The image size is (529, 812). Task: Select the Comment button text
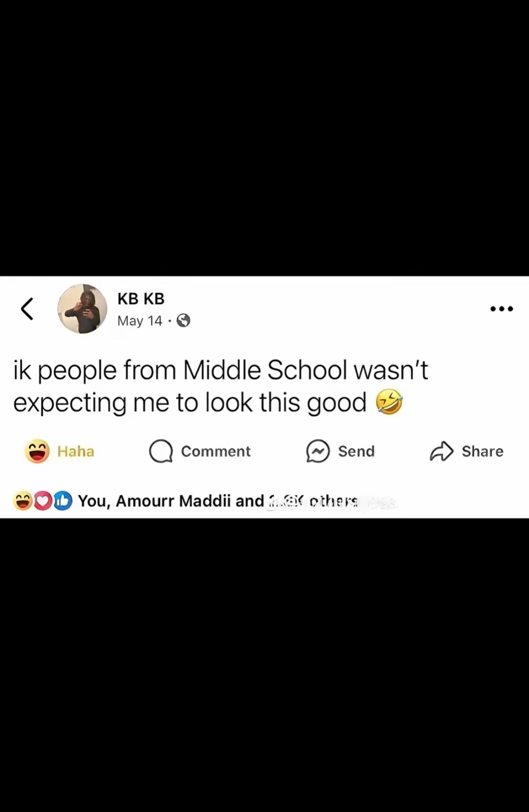click(216, 451)
